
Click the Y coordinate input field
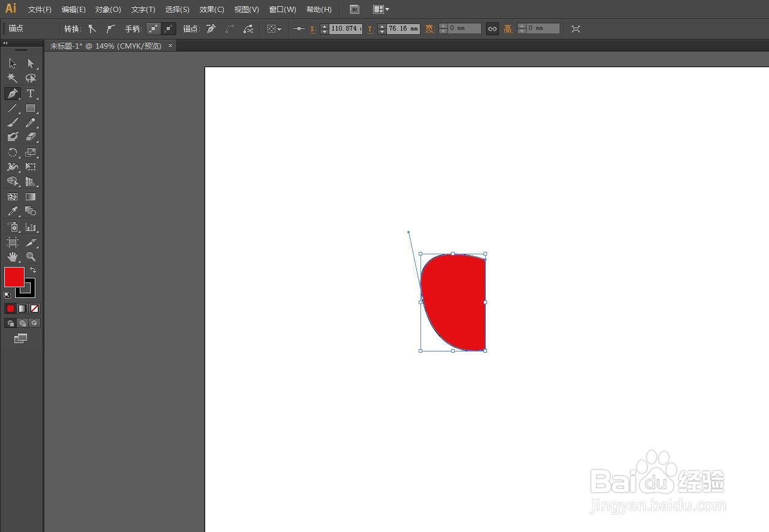click(403, 29)
